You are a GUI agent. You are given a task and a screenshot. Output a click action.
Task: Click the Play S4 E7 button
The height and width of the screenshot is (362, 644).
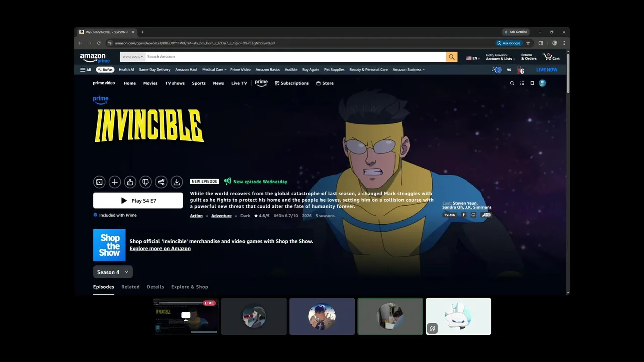[138, 201]
